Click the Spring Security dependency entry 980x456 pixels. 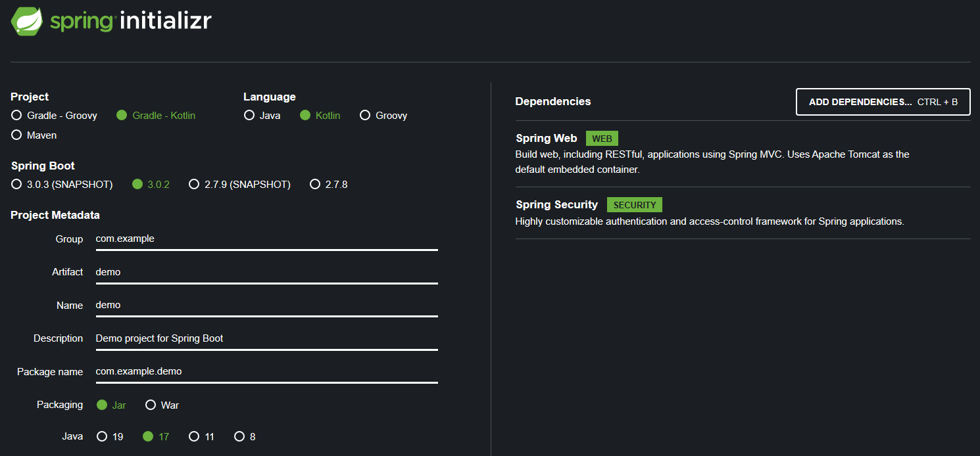pos(556,205)
